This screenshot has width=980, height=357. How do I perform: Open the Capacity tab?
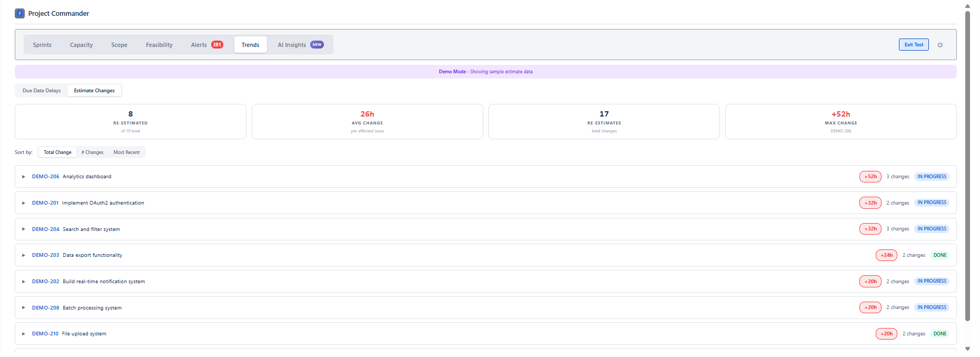click(81, 45)
